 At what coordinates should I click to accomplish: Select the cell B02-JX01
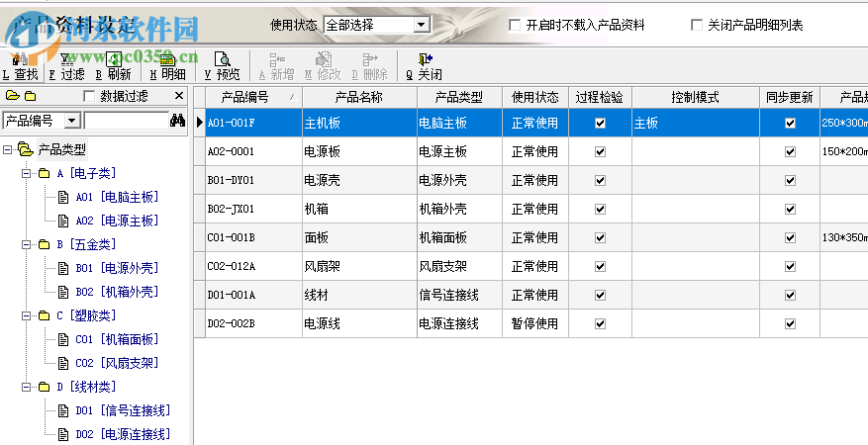[253, 209]
